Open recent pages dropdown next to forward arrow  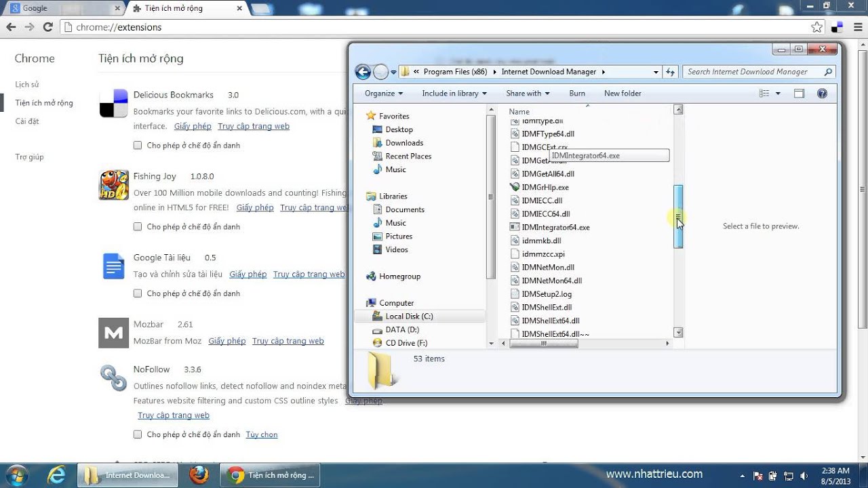pyautogui.click(x=393, y=72)
